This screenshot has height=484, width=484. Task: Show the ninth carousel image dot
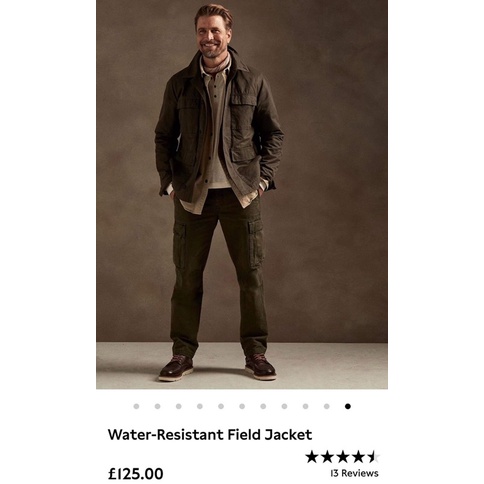pyautogui.click(x=305, y=406)
